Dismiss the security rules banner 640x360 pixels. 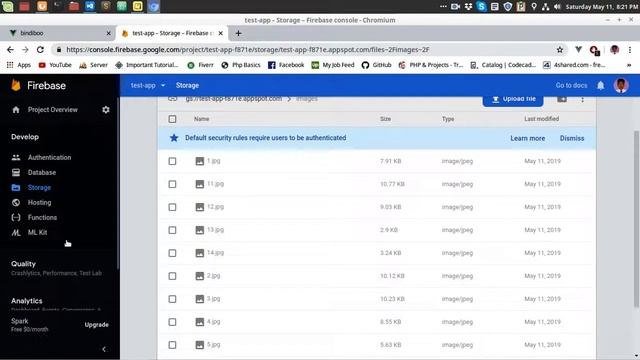click(x=572, y=138)
